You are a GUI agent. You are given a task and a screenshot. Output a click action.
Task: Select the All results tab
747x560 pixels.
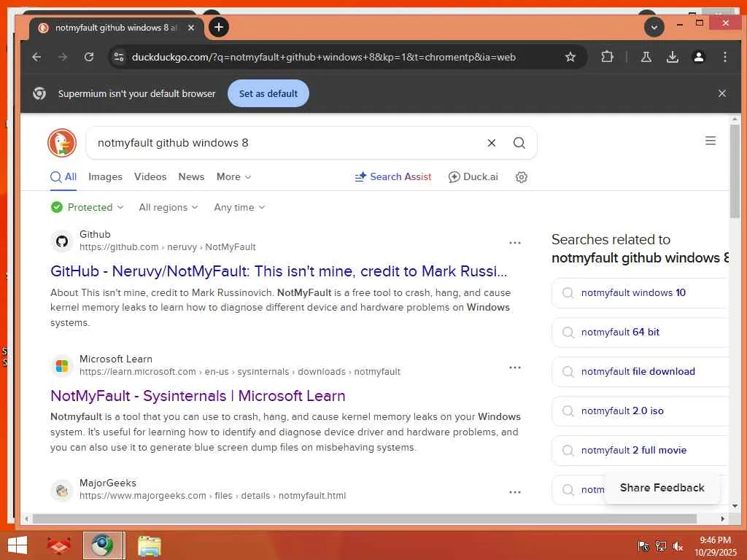coord(63,177)
